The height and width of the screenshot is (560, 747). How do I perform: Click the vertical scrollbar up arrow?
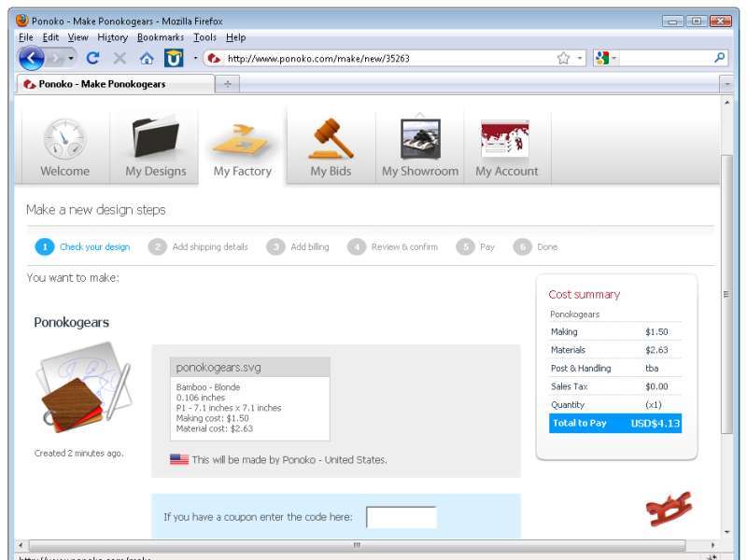tap(727, 103)
